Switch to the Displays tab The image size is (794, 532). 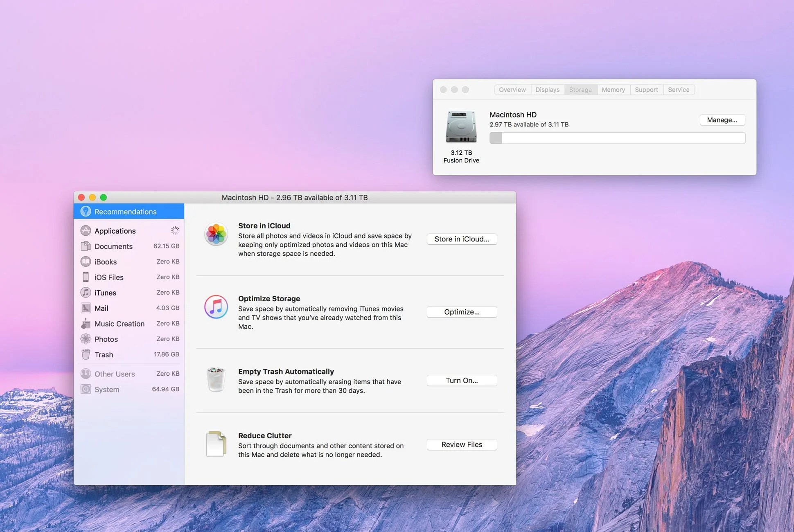tap(548, 90)
